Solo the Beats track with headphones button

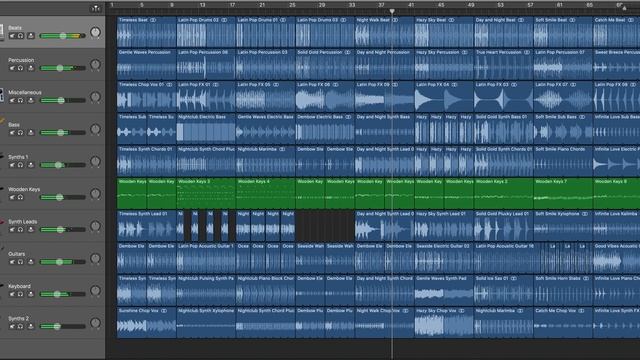(x=20, y=36)
